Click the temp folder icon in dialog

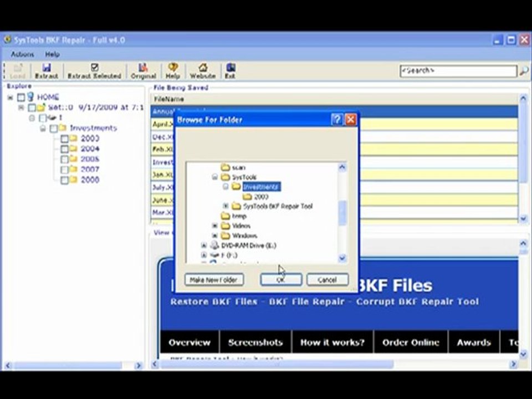pos(226,216)
